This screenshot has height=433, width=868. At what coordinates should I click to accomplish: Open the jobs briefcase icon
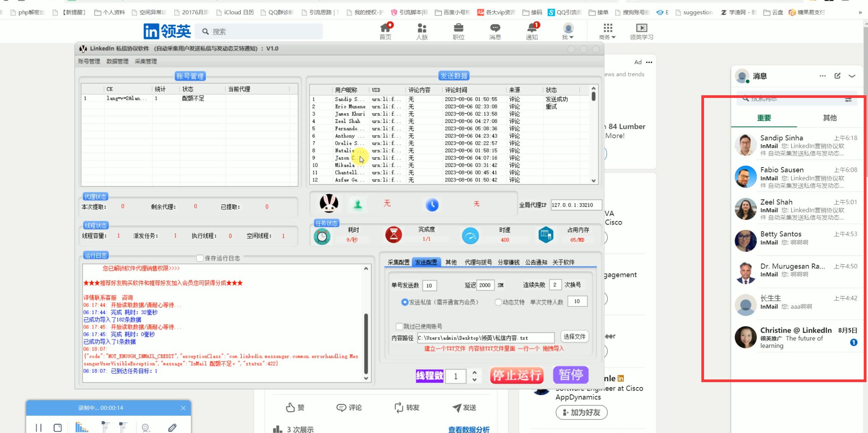point(458,28)
